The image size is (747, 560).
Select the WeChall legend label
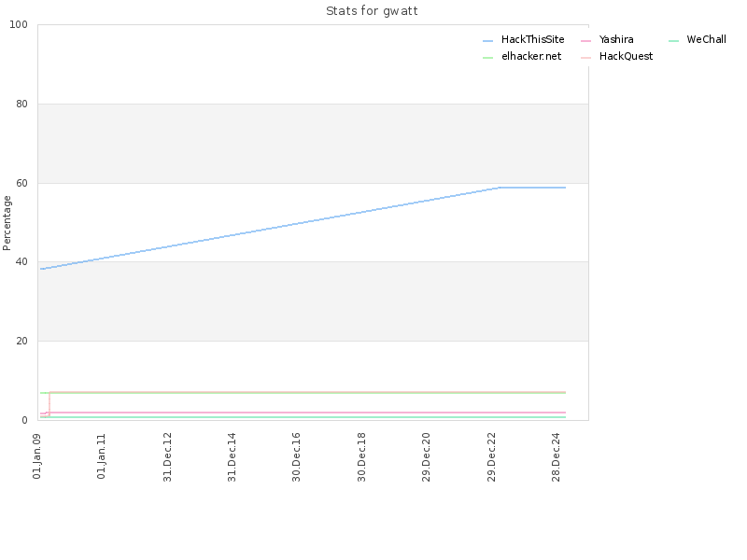tap(707, 39)
